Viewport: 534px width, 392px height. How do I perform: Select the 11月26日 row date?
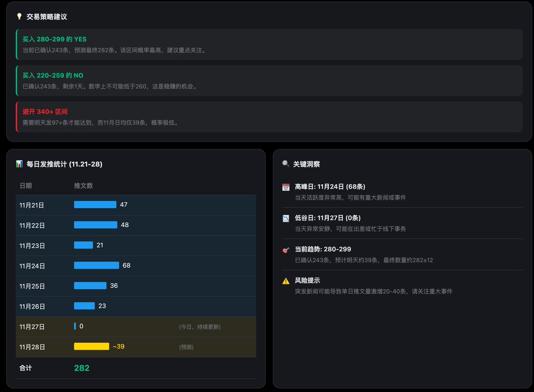(32, 307)
